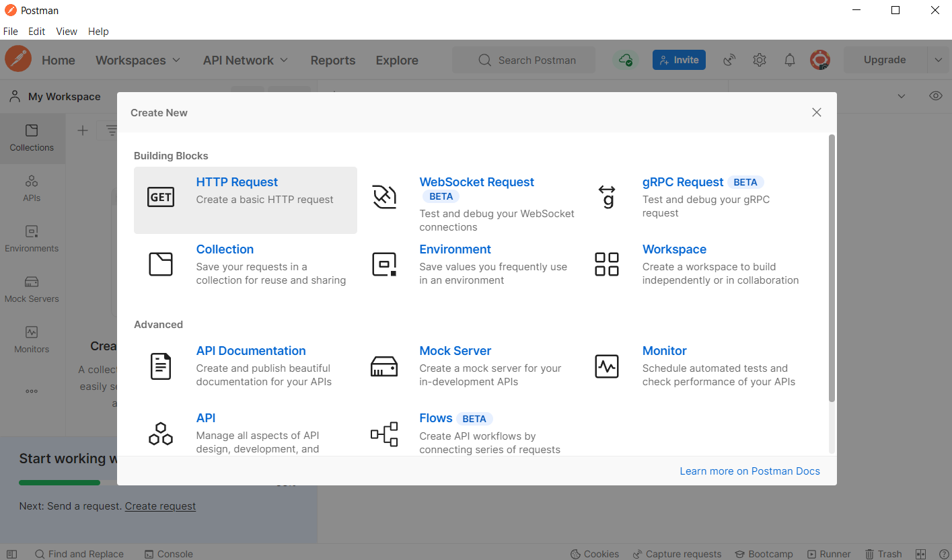The height and width of the screenshot is (560, 952).
Task: Select the Workspace title link
Action: (674, 249)
